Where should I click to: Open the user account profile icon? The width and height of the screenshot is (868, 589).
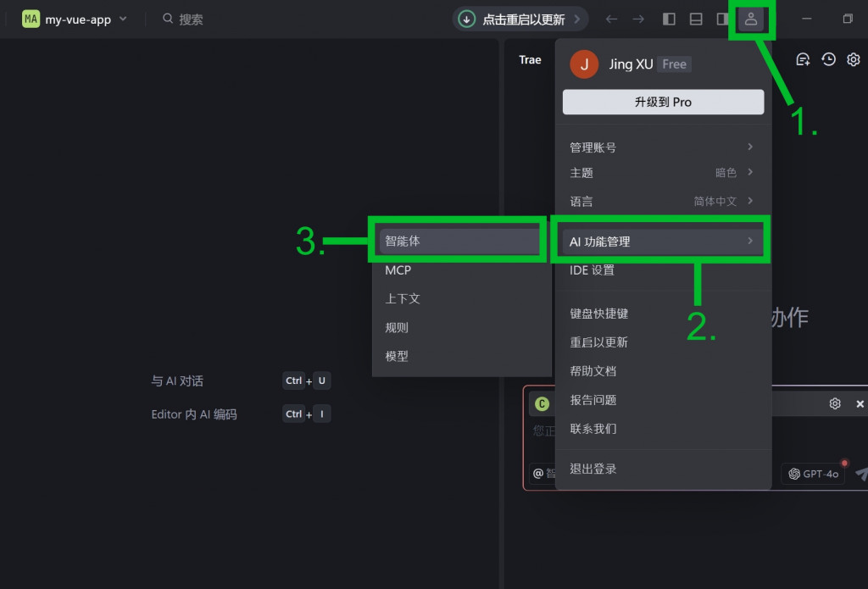(751, 19)
